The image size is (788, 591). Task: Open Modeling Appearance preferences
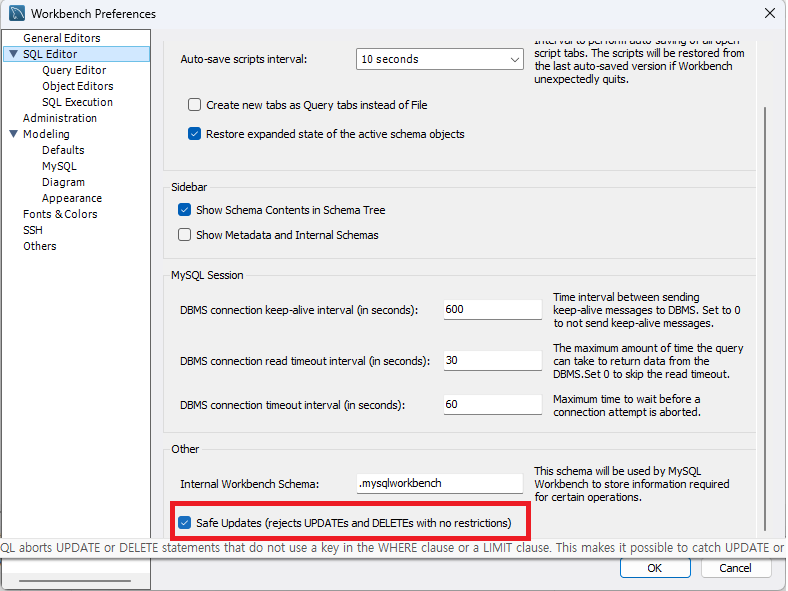click(x=72, y=199)
